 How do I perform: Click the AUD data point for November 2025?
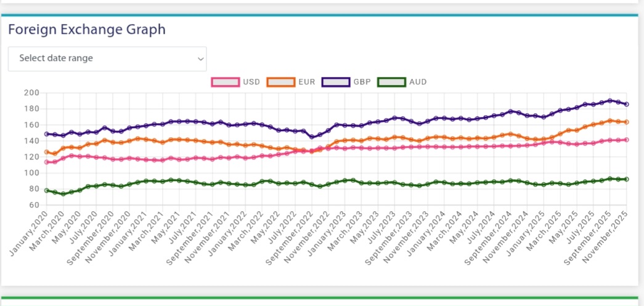(626, 179)
